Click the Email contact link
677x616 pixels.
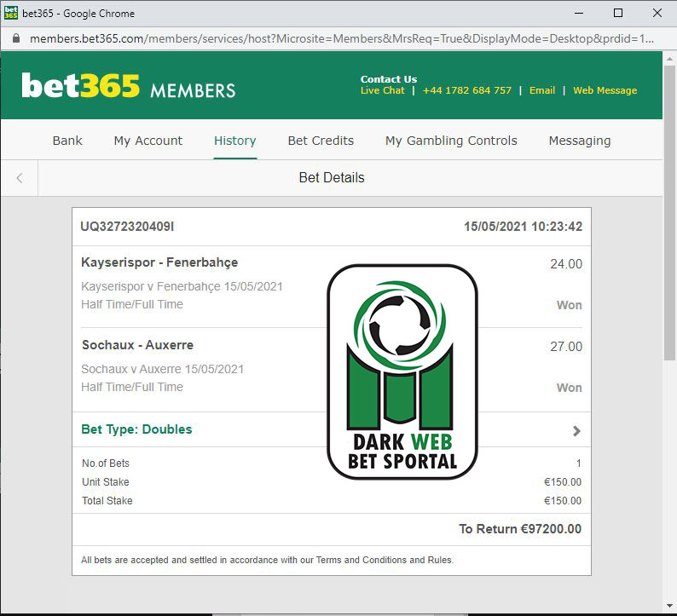coord(542,90)
